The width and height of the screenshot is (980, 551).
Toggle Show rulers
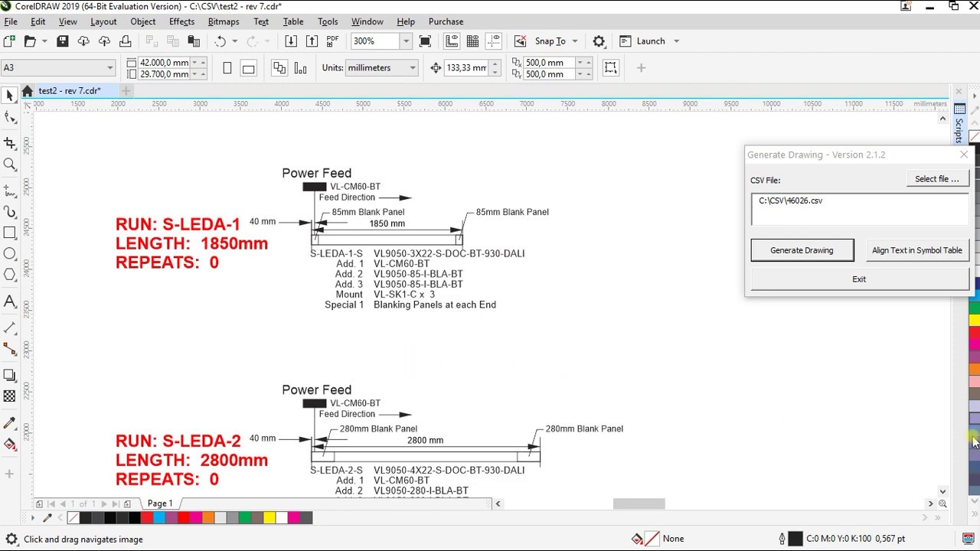452,41
